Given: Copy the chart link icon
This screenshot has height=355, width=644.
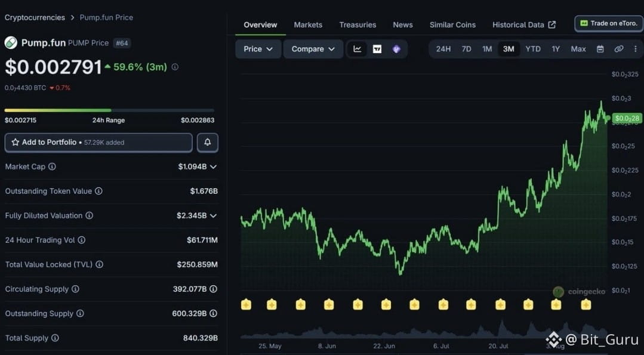Looking at the screenshot, I should [618, 50].
